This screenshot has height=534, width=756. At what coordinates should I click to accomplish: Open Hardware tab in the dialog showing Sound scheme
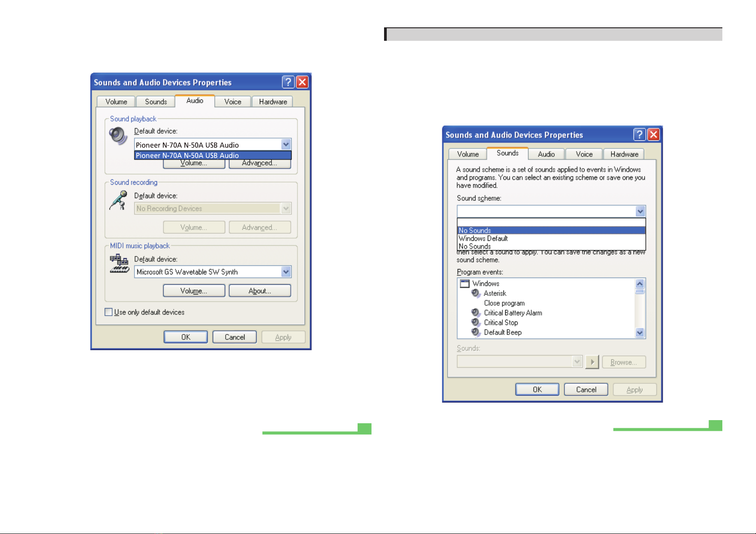point(624,154)
